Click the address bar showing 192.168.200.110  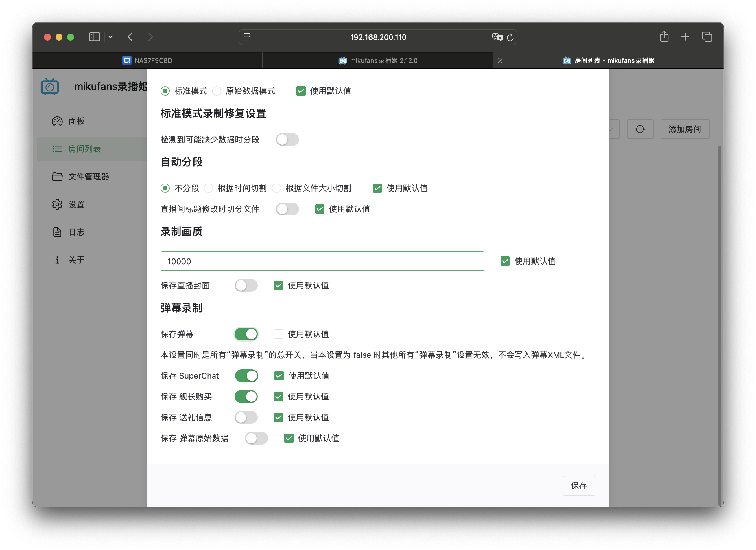point(378,37)
